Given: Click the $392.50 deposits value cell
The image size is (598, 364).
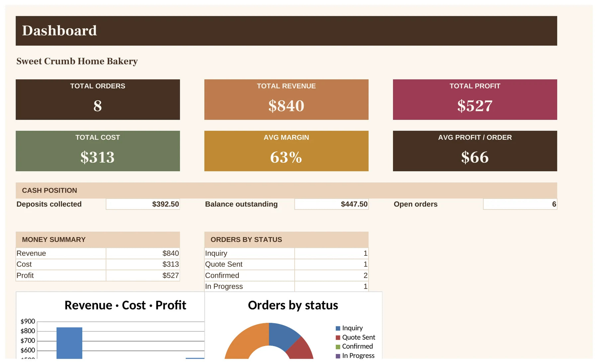Looking at the screenshot, I should click(x=143, y=204).
